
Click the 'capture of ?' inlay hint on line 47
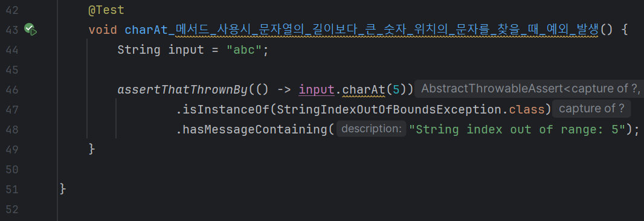pyautogui.click(x=591, y=109)
